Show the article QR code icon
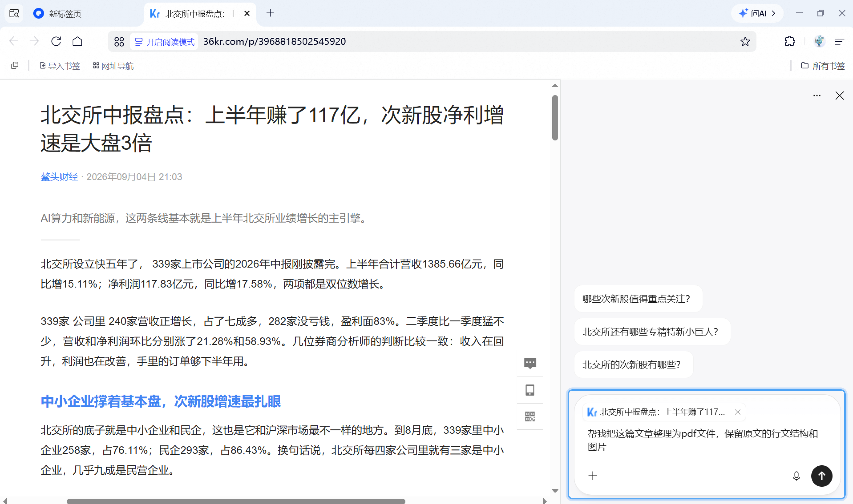 [x=530, y=416]
